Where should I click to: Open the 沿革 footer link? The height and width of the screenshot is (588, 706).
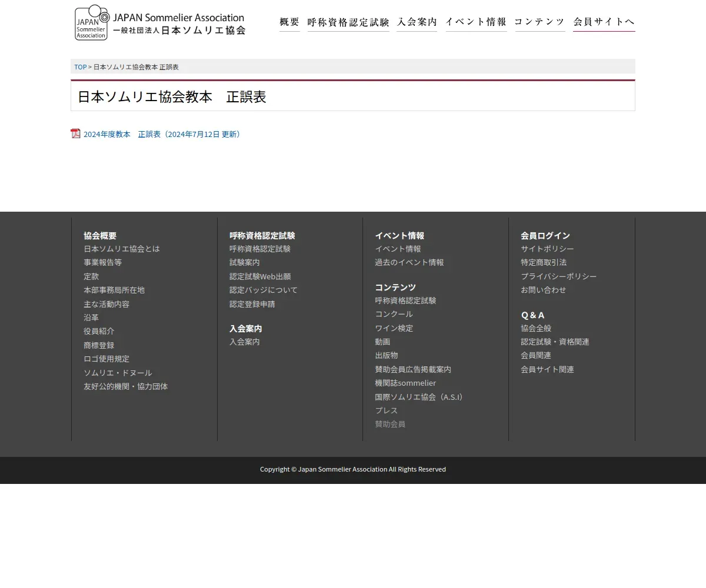click(x=91, y=318)
